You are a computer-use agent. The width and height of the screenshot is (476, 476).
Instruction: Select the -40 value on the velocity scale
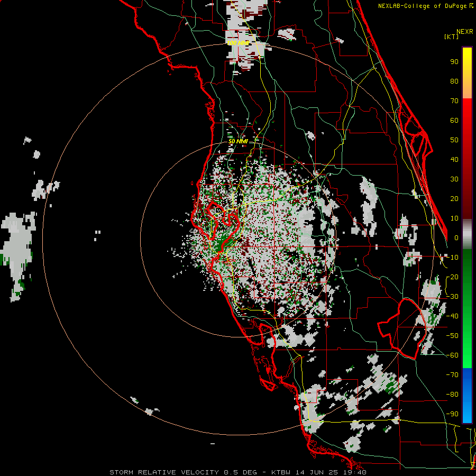click(452, 316)
